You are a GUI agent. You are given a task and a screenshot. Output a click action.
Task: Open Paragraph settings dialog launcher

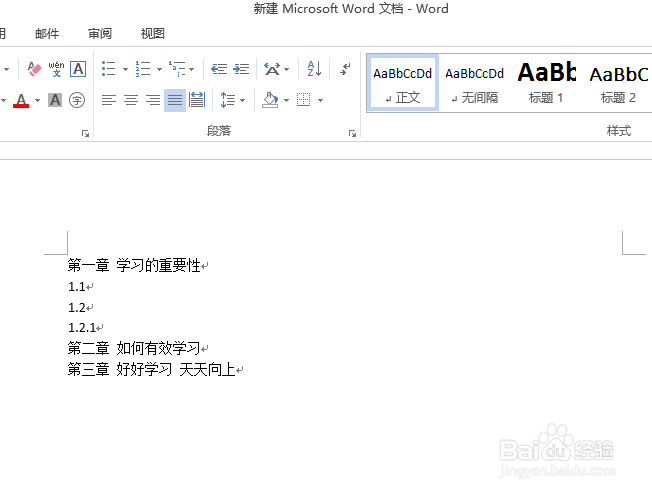[x=352, y=133]
